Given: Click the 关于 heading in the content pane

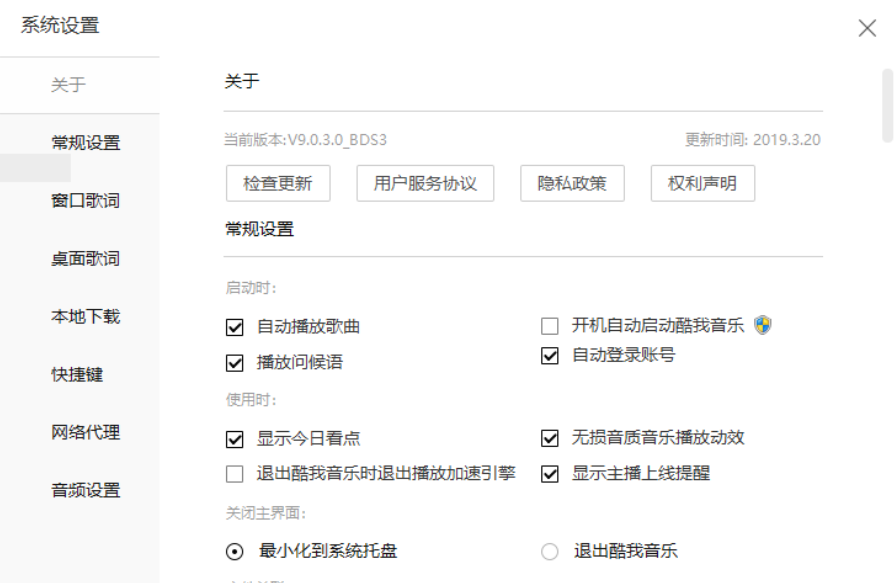Looking at the screenshot, I should 242,81.
